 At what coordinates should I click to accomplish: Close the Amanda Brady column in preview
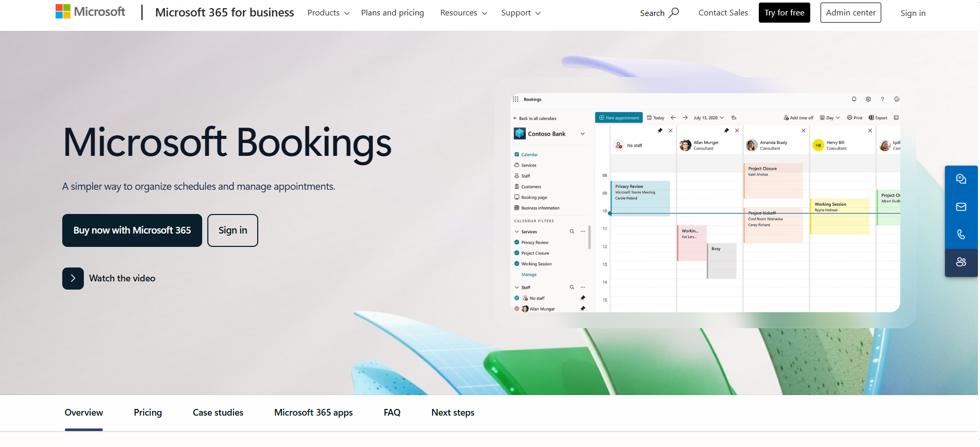coord(804,131)
